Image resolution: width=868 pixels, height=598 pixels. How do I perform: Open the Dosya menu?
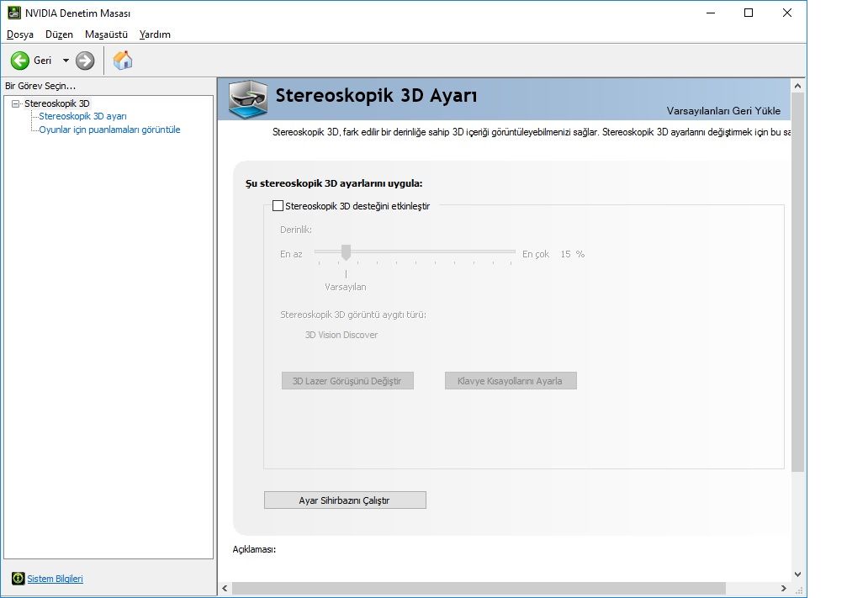[x=20, y=34]
